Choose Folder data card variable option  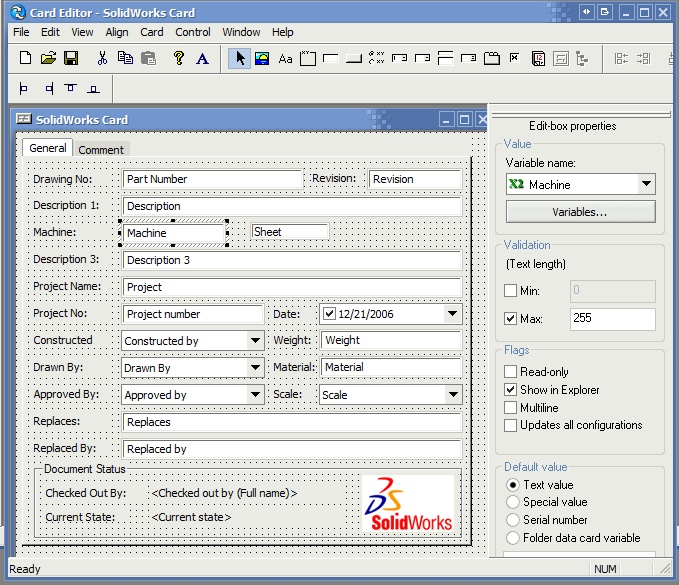click(x=513, y=538)
